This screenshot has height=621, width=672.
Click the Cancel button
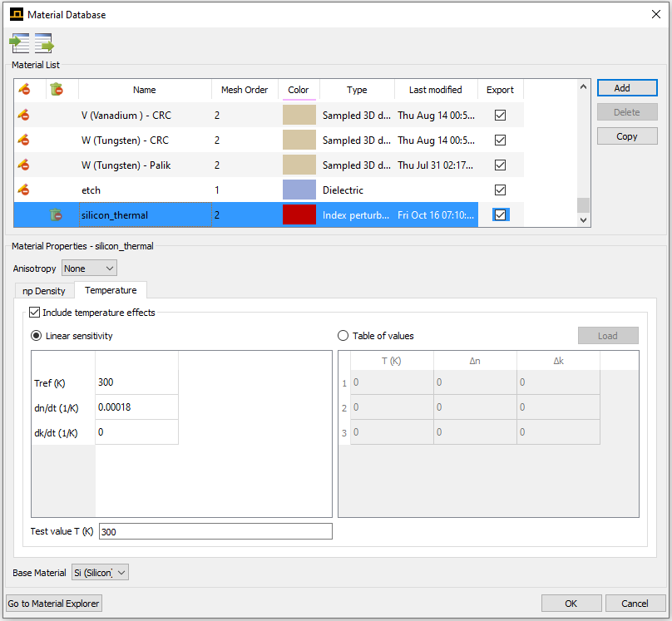tap(635, 604)
